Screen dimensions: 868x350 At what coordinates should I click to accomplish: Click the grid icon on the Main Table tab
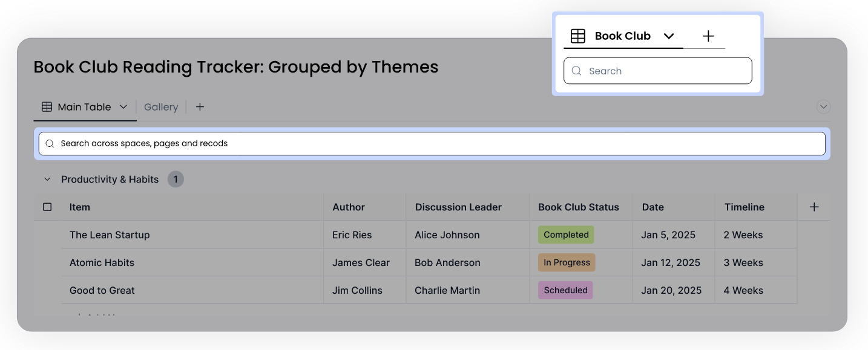pos(47,107)
